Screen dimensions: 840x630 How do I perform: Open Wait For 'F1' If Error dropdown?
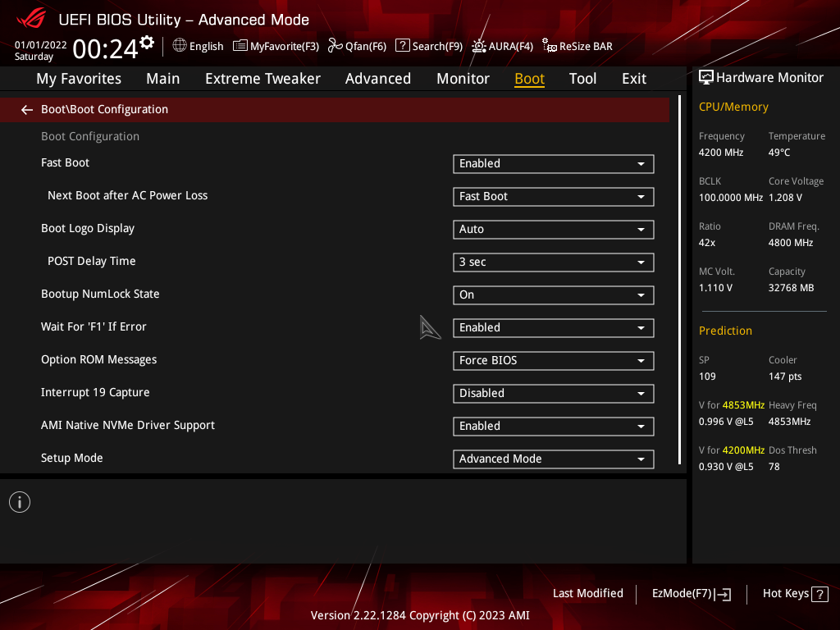tap(554, 328)
